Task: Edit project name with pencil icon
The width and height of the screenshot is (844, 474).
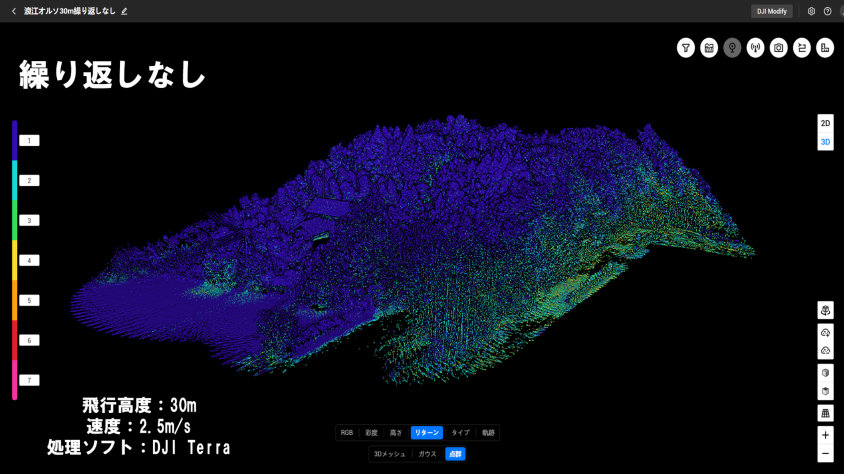Action: (124, 11)
